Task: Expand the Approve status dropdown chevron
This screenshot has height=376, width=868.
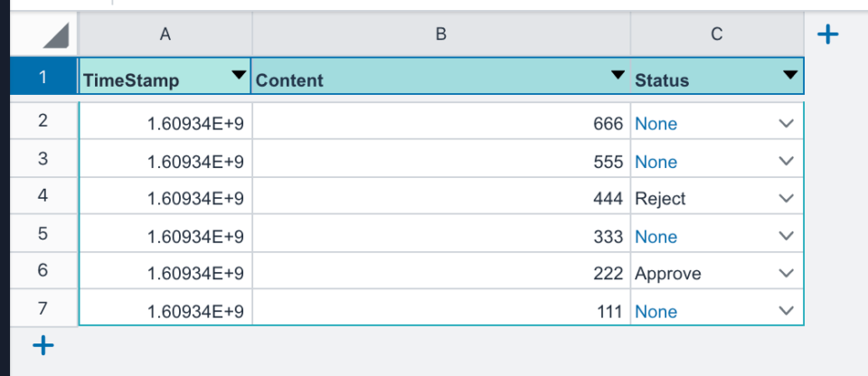Action: pyautogui.click(x=786, y=274)
